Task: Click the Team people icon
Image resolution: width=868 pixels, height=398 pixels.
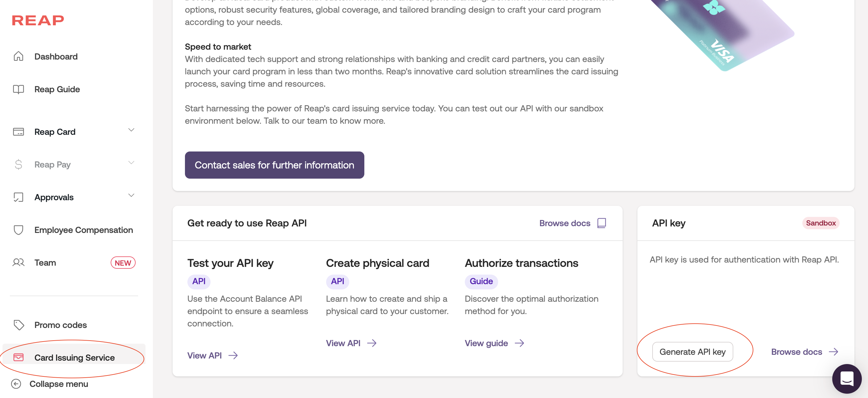Action: (x=18, y=263)
